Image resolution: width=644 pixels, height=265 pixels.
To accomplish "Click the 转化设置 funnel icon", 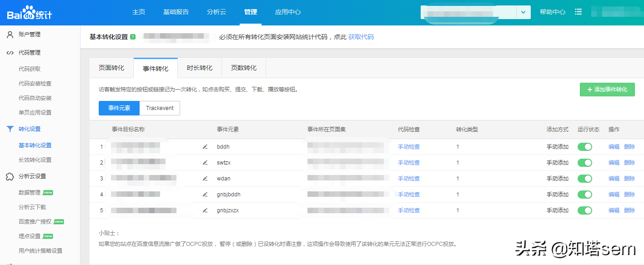I will click(x=10, y=129).
